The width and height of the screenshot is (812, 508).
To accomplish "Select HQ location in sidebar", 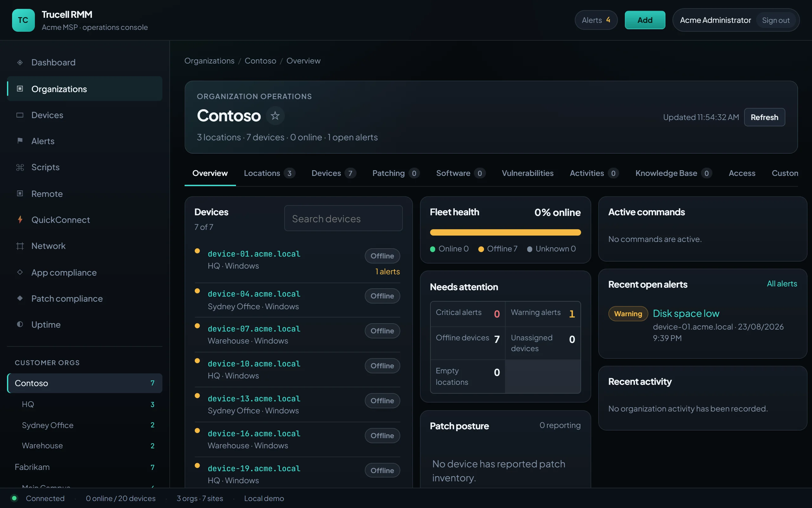I will coord(85,404).
